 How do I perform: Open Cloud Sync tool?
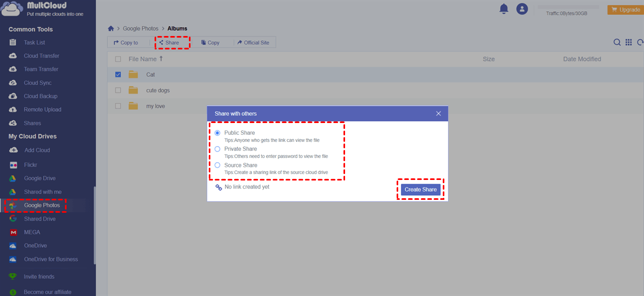[x=38, y=83]
